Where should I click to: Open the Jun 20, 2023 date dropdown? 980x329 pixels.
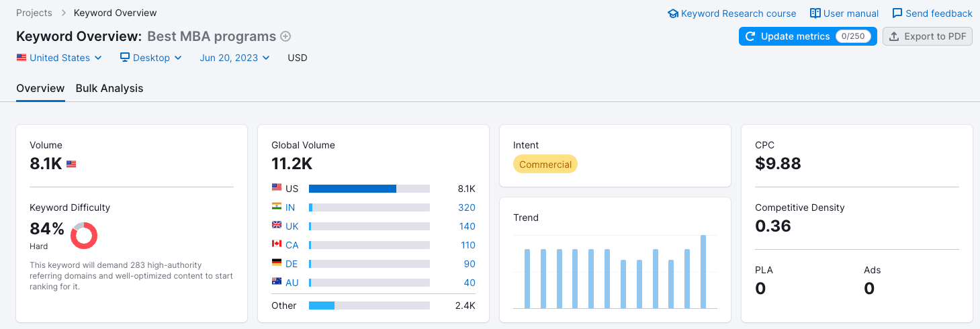point(234,58)
